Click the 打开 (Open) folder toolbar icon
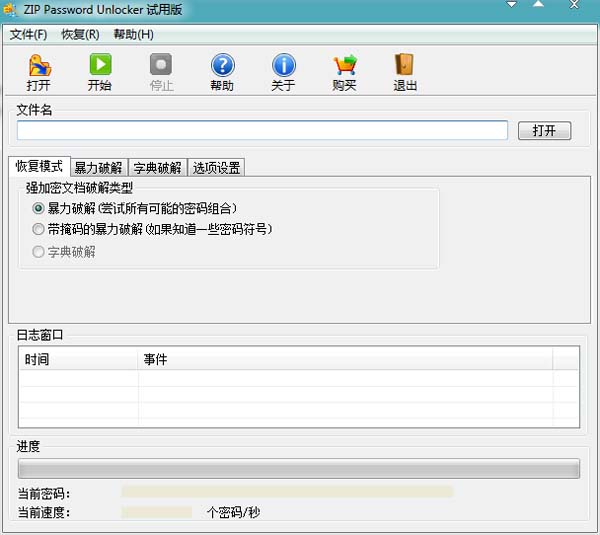The image size is (600, 535). 38,66
